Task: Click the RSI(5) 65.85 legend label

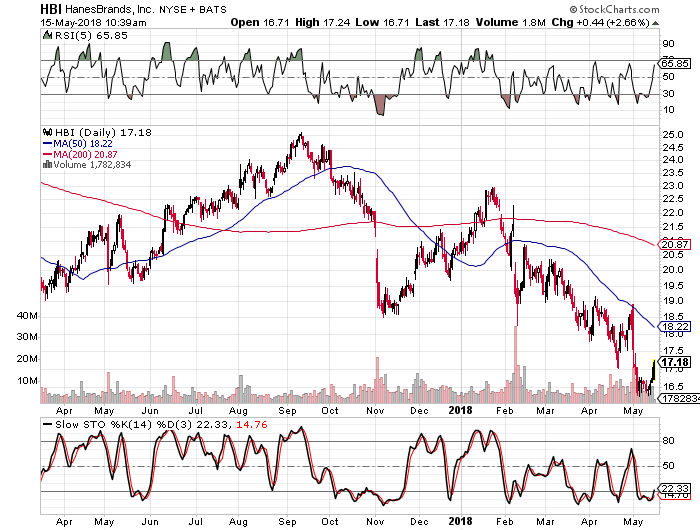Action: (91, 35)
